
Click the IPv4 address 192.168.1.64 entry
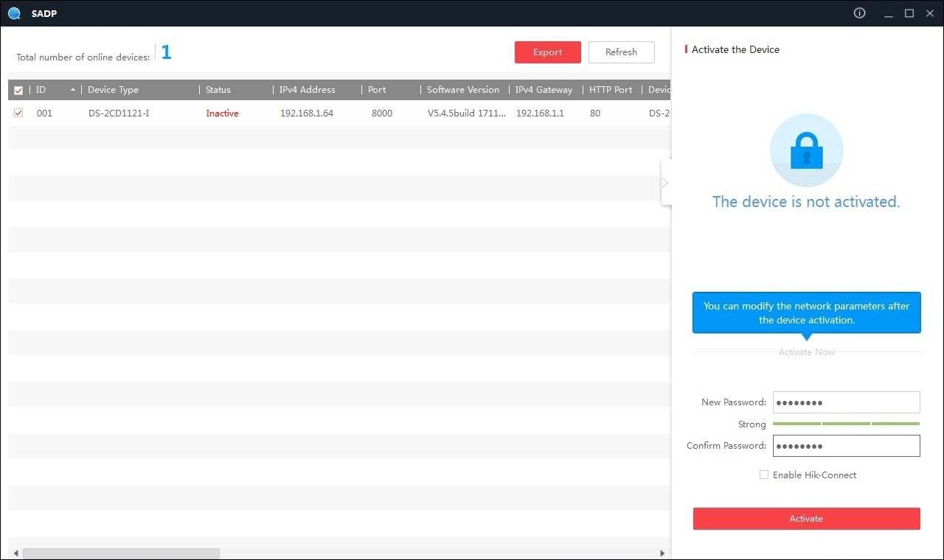click(x=306, y=113)
